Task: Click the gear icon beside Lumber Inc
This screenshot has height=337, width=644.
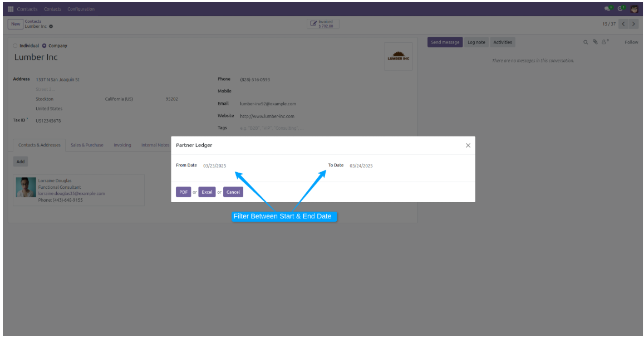Action: tap(51, 26)
